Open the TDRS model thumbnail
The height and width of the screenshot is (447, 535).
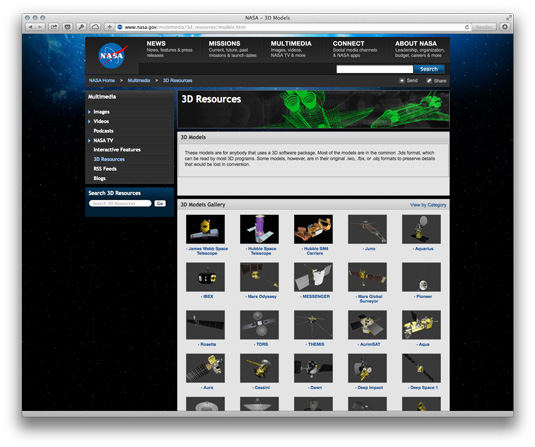(259, 325)
